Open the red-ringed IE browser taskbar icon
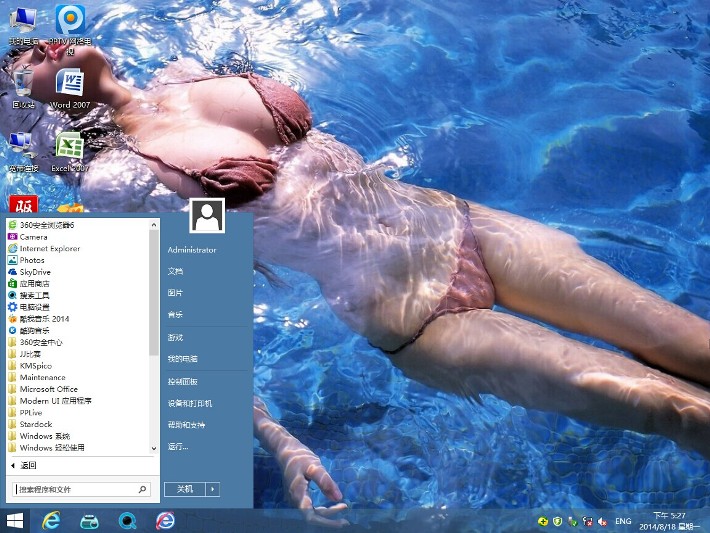 coord(165,521)
